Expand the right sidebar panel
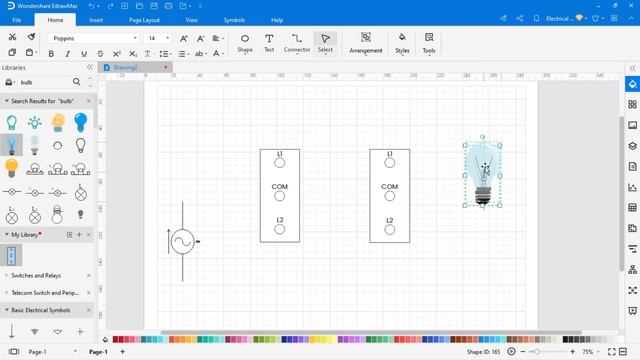 632,68
